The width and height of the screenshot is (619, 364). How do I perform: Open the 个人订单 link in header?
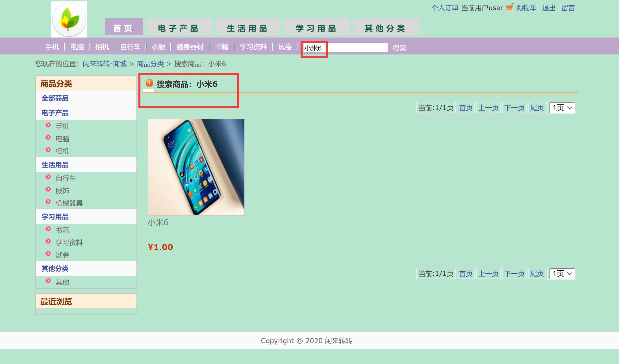coord(445,8)
